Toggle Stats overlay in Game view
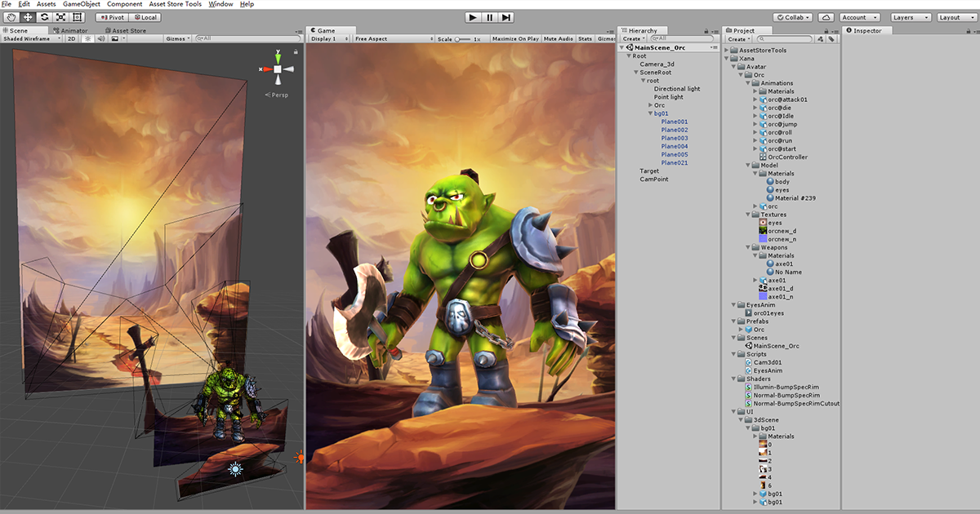Screen dimensions: 980x514 click(586, 38)
